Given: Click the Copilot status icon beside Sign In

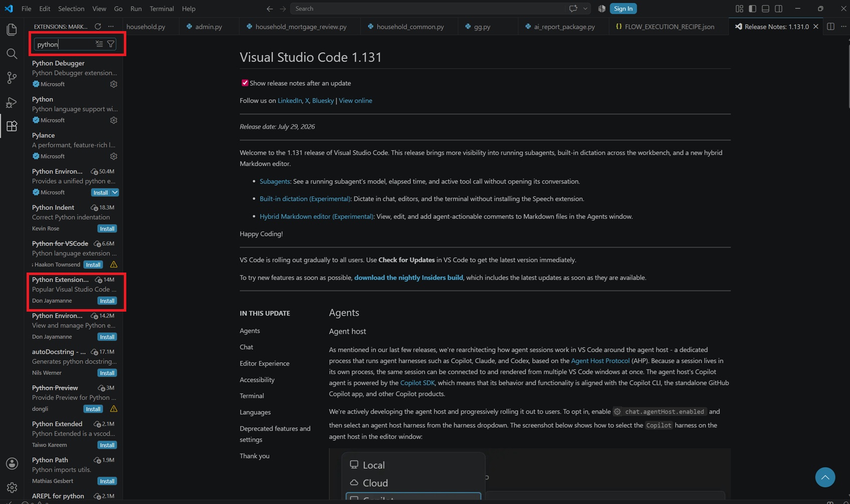Looking at the screenshot, I should pos(602,9).
